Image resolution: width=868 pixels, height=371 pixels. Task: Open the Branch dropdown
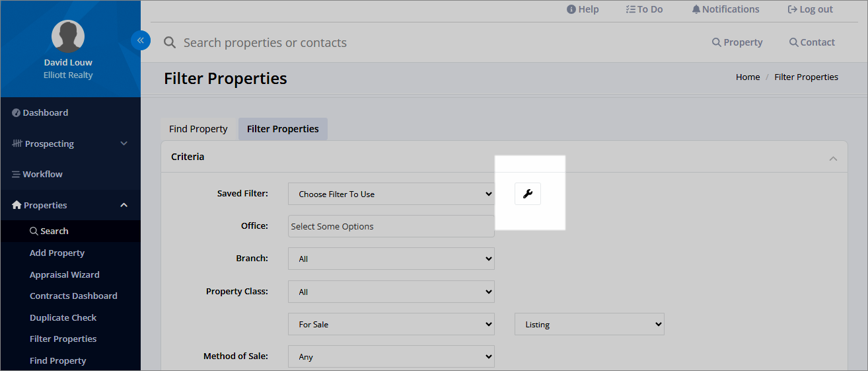point(391,259)
